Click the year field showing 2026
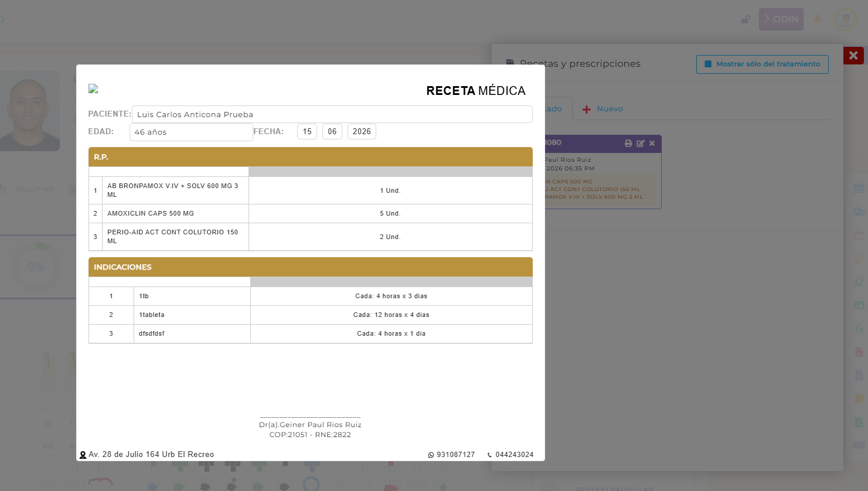868x491 pixels. pos(362,132)
